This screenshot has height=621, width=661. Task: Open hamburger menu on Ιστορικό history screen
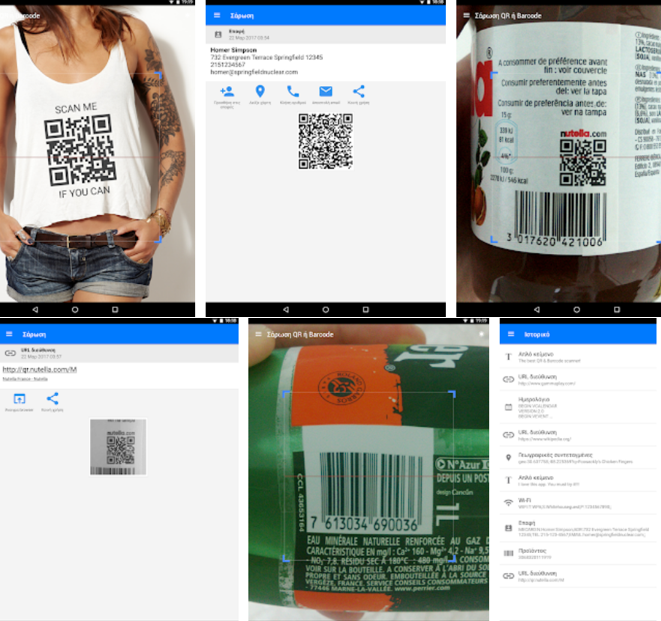click(511, 334)
